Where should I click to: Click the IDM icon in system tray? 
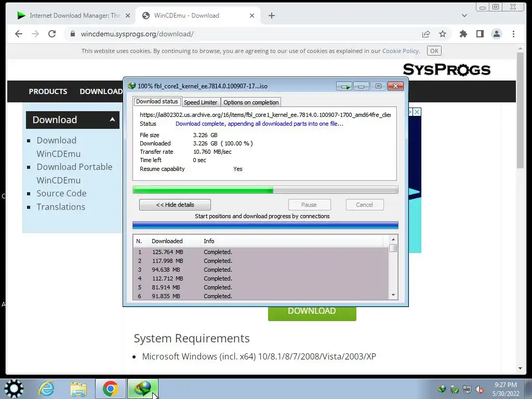click(442, 389)
